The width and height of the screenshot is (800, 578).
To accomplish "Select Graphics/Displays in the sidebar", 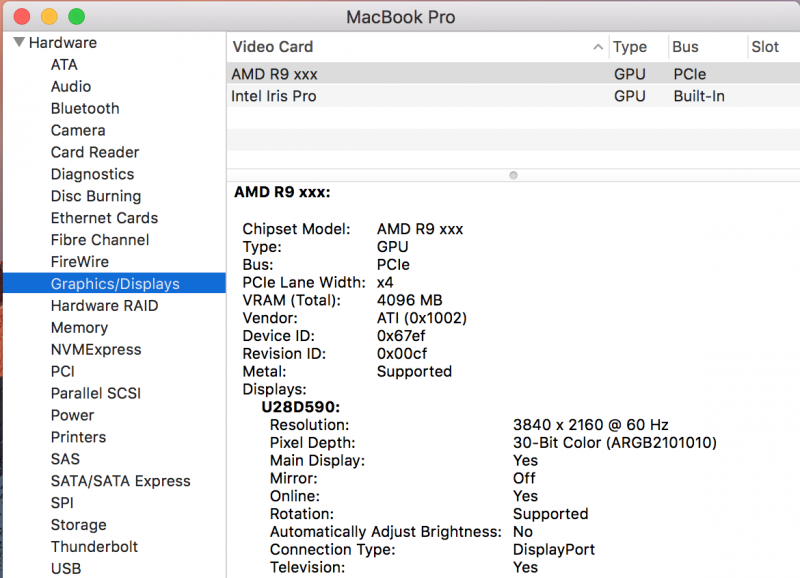I will point(114,283).
